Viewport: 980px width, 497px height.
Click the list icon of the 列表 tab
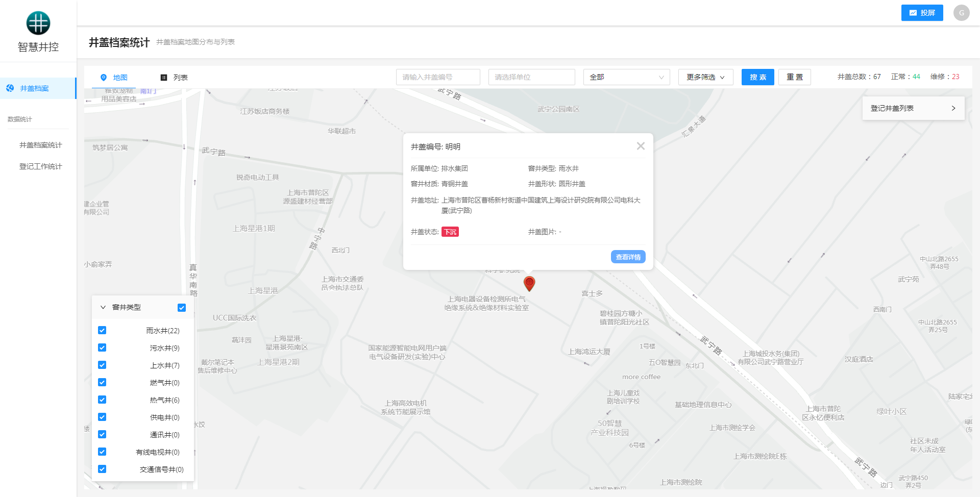[x=164, y=78]
